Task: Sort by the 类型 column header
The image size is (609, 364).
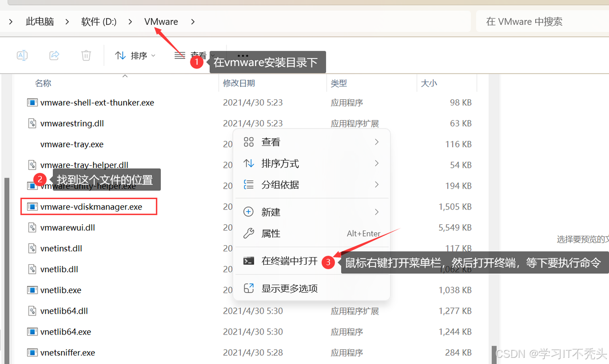Action: coord(339,83)
